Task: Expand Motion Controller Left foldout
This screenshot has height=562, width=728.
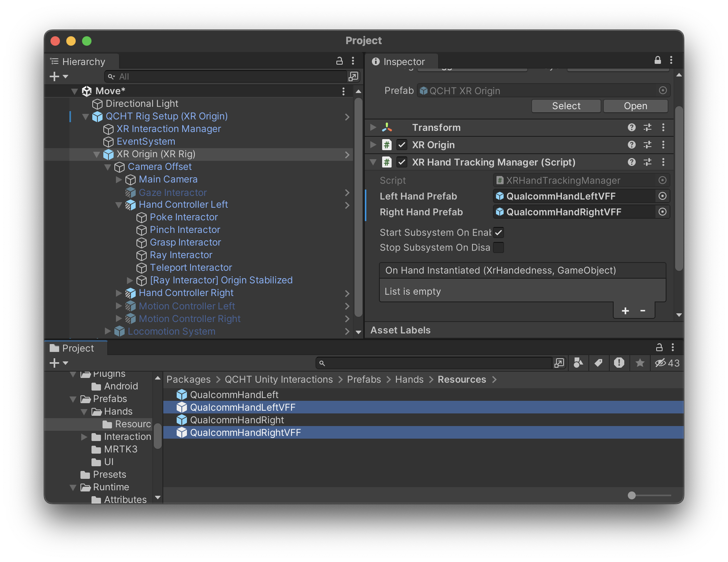Action: point(119,306)
